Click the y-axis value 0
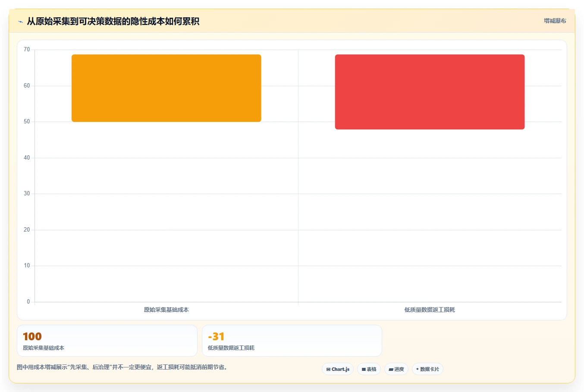Image resolution: width=584 pixels, height=392 pixels. click(28, 302)
